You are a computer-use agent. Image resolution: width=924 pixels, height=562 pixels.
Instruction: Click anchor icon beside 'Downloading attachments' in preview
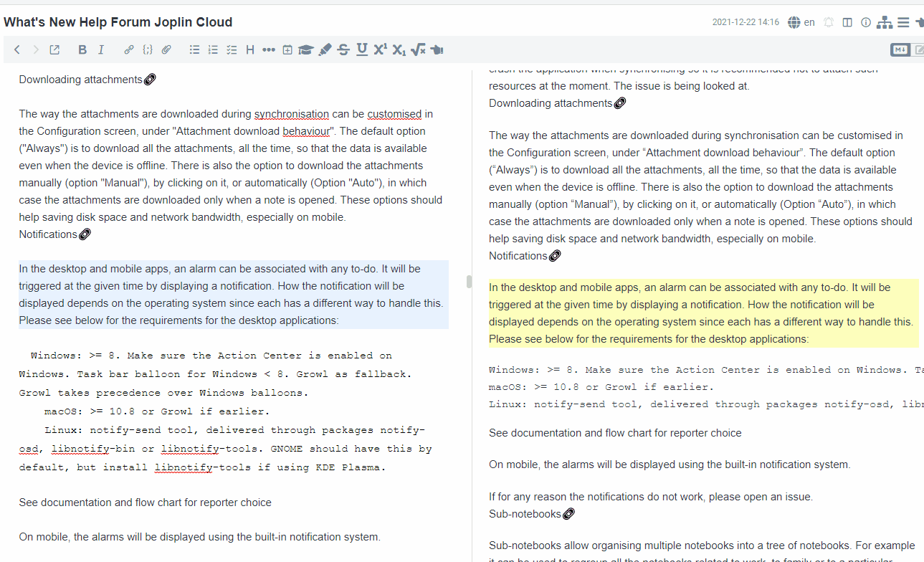620,103
